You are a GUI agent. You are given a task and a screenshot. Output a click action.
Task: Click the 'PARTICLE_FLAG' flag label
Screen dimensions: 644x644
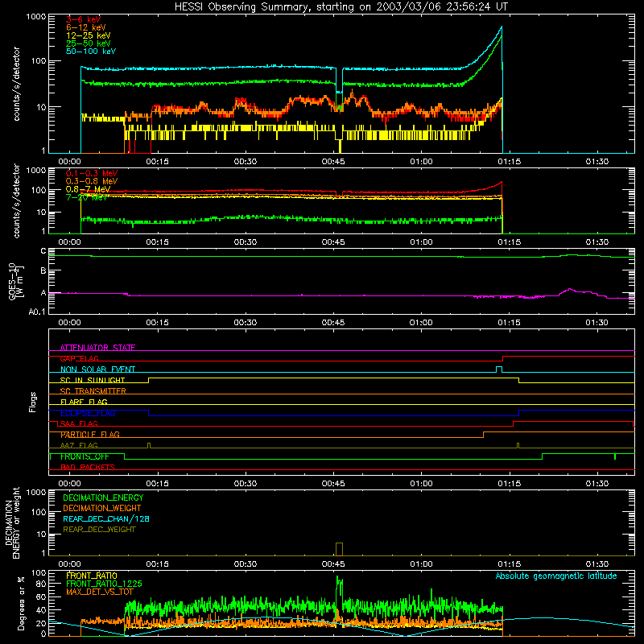[90, 435]
